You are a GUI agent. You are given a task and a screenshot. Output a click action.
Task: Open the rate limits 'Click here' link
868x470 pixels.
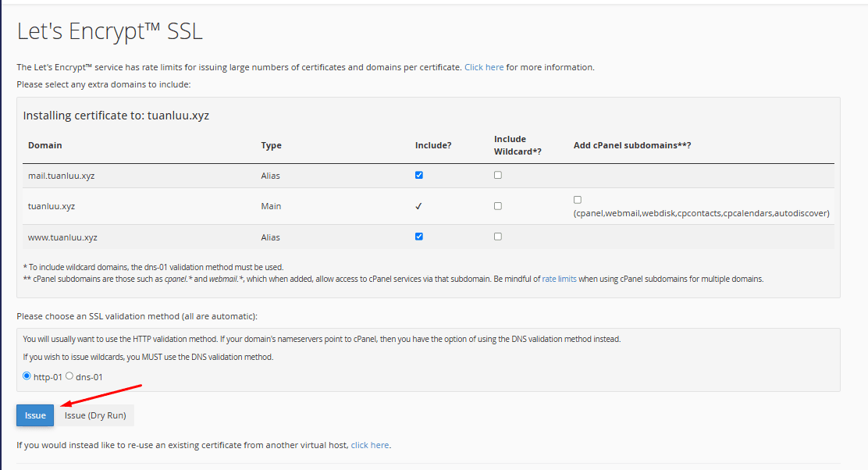coord(484,67)
